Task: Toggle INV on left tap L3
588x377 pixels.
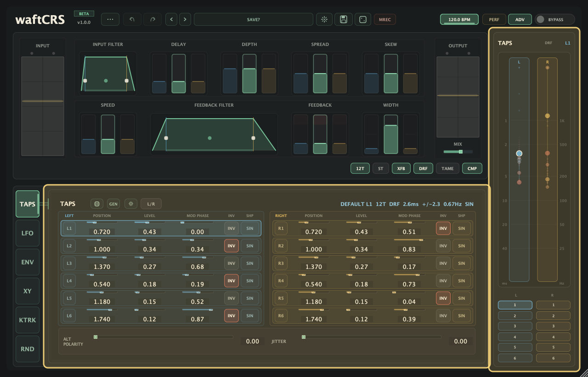Action: tap(232, 263)
